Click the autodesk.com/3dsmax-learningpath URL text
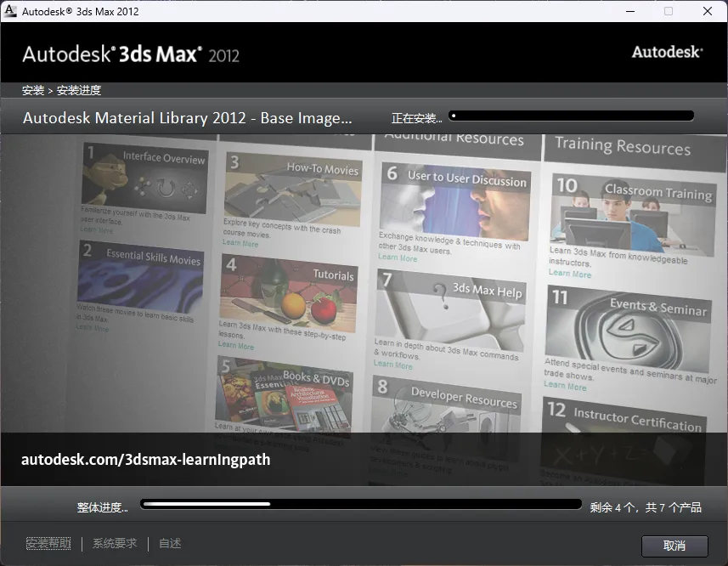The width and height of the screenshot is (728, 566). click(x=146, y=460)
